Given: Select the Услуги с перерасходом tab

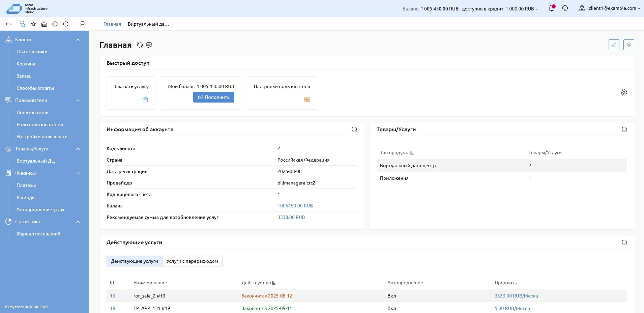Looking at the screenshot, I should pos(192,261).
